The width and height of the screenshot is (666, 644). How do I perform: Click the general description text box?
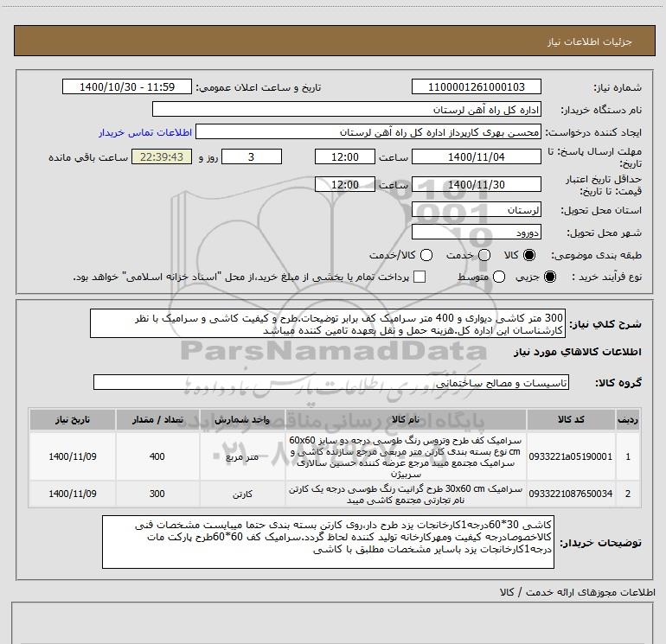[x=328, y=324]
